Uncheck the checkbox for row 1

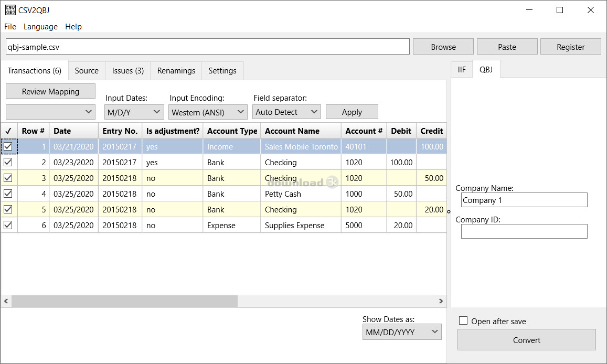pyautogui.click(x=8, y=146)
